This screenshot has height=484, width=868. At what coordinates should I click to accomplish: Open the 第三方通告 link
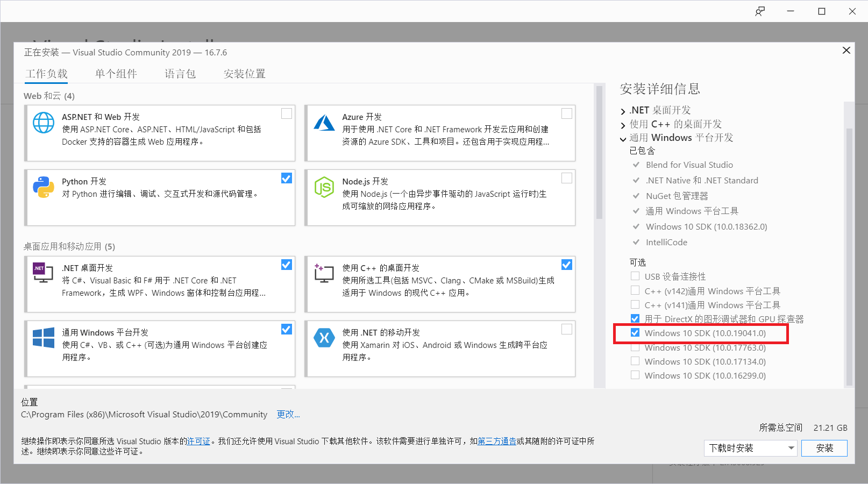coord(497,441)
